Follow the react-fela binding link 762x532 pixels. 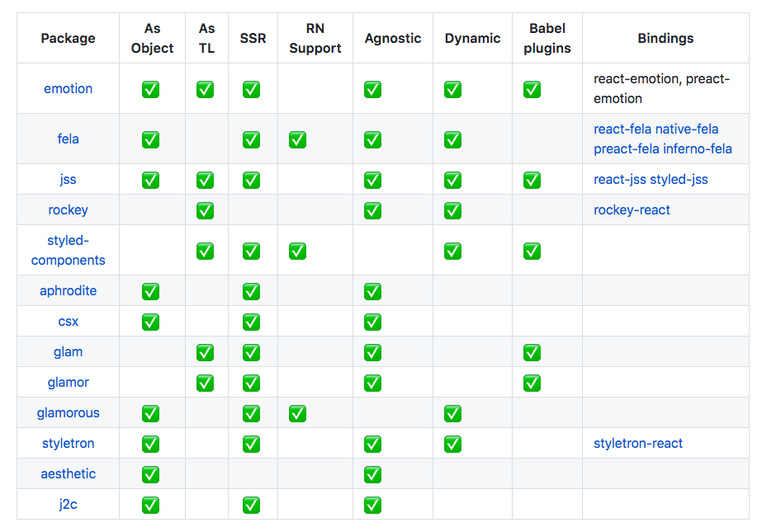click(x=622, y=129)
